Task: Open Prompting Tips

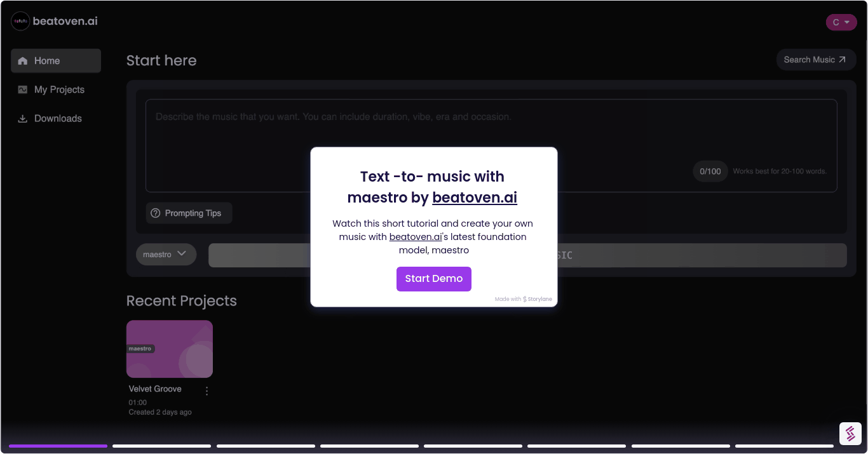Action: (189, 213)
